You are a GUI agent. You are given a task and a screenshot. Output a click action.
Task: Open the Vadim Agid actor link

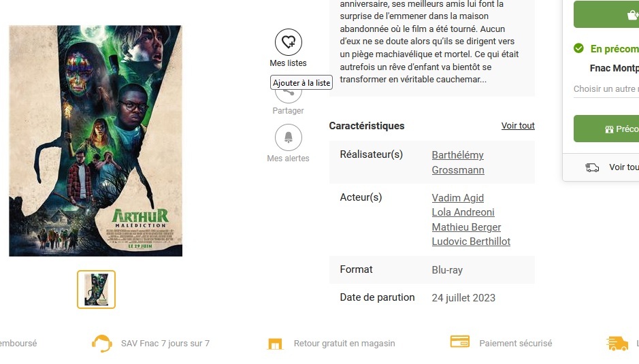tap(458, 198)
